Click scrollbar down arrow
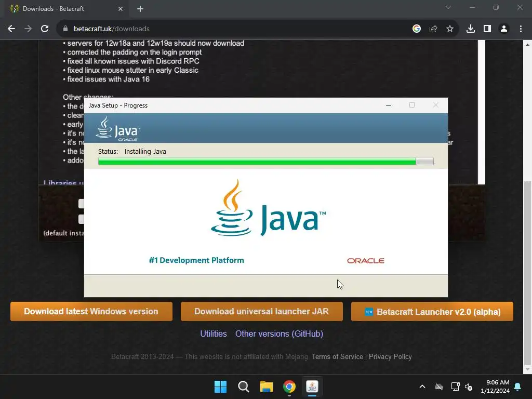This screenshot has width=532, height=399. click(527, 369)
